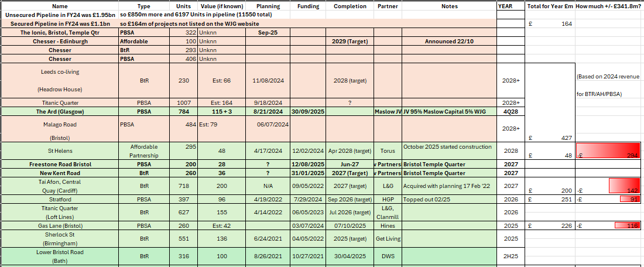Select the 'HGP' partner cell
The image size is (644, 267).
(388, 199)
